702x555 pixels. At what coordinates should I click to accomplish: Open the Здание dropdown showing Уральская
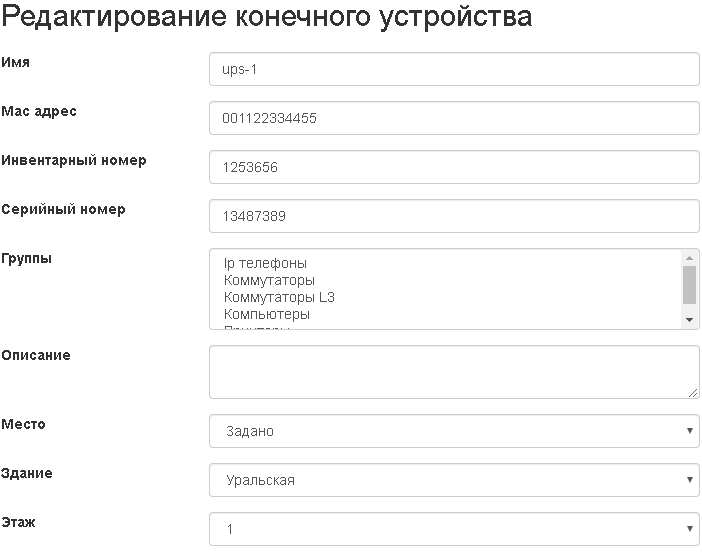pos(453,480)
